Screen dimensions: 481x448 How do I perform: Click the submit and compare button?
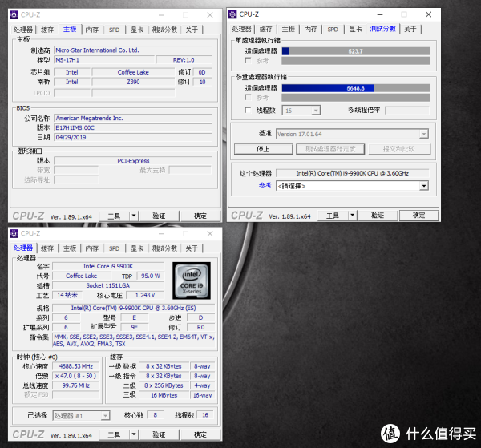(399, 149)
